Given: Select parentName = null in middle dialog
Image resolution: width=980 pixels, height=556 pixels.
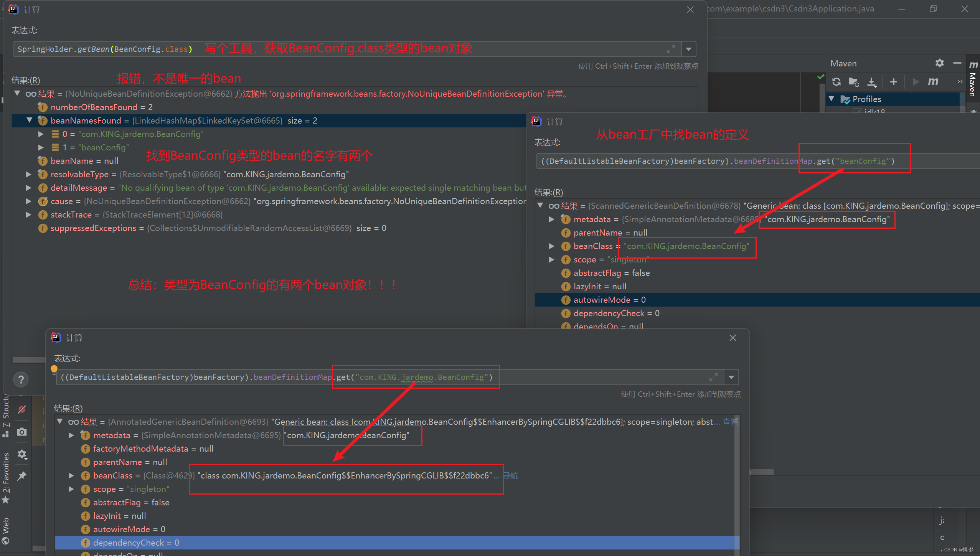Looking at the screenshot, I should 757,233.
